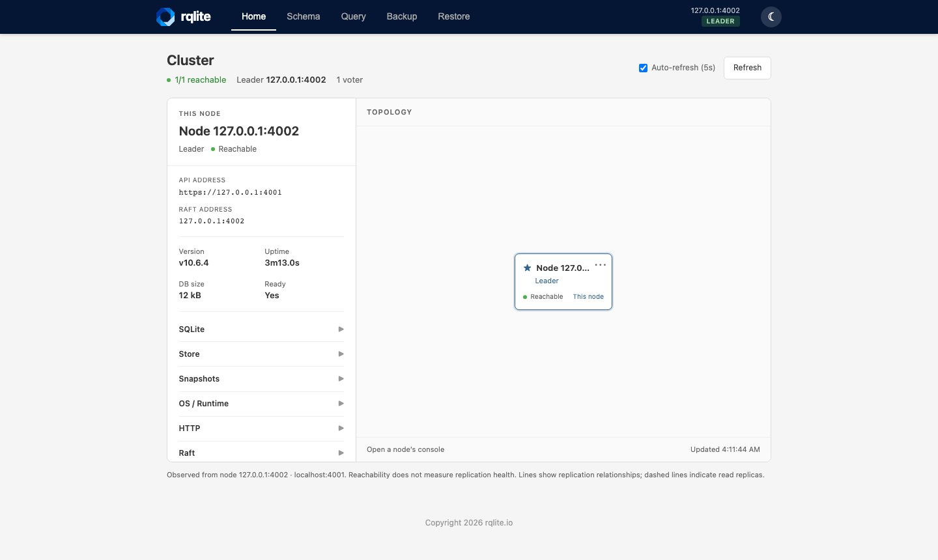938x560 pixels.
Task: Click the rqlite brand name link
Action: click(196, 17)
